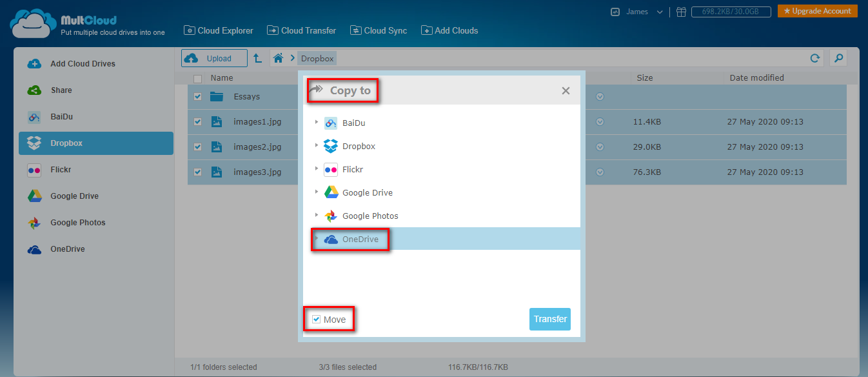
Task: Click the gift box icon
Action: point(681,12)
